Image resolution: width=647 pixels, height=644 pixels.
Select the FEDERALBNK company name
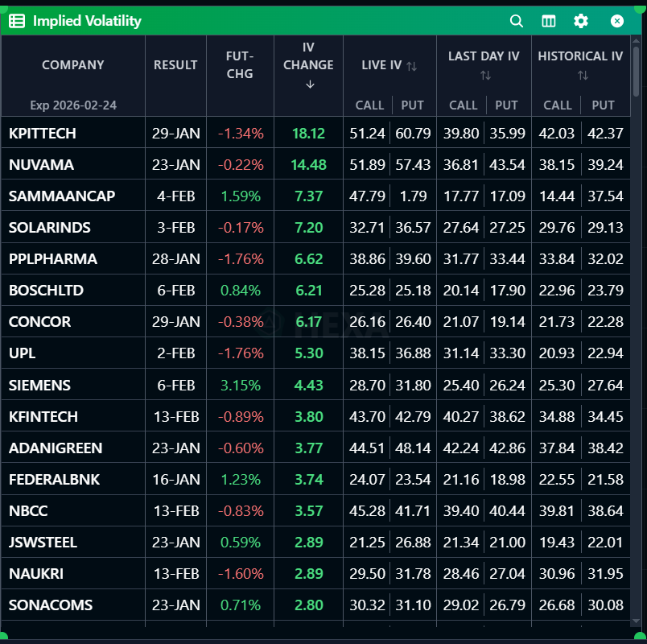click(x=54, y=479)
